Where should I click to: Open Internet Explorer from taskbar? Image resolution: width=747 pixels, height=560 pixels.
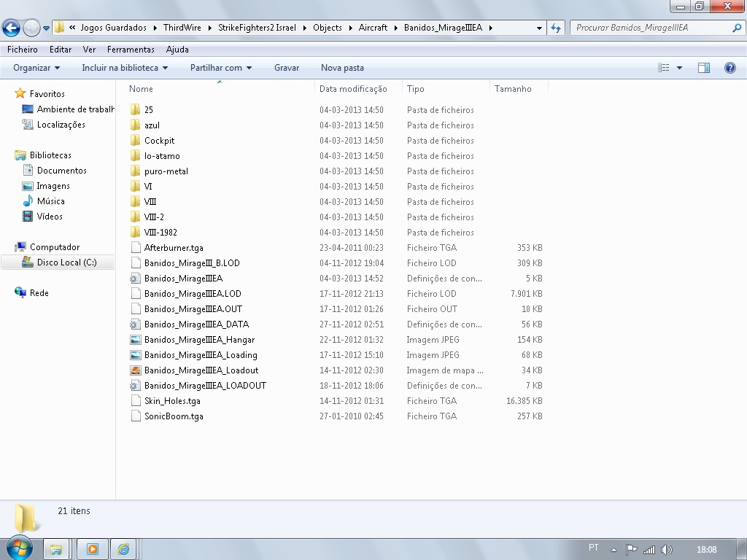[123, 549]
